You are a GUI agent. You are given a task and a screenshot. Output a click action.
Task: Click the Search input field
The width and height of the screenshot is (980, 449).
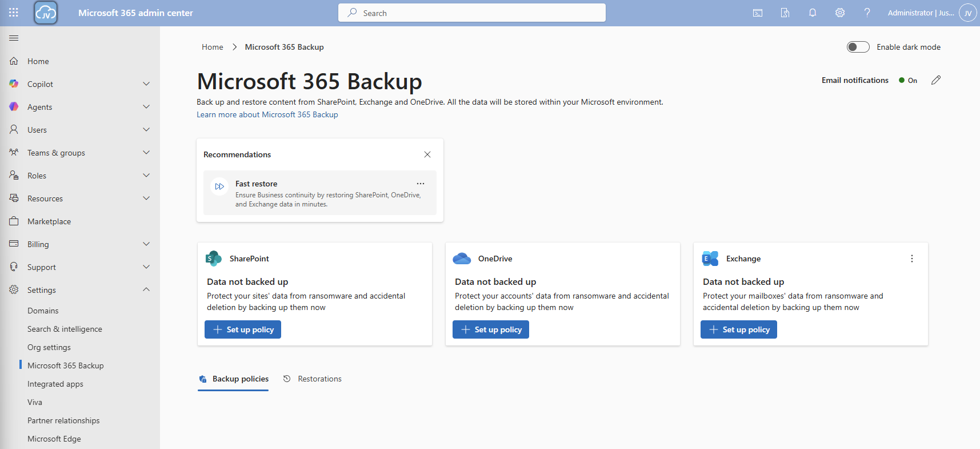(x=471, y=13)
